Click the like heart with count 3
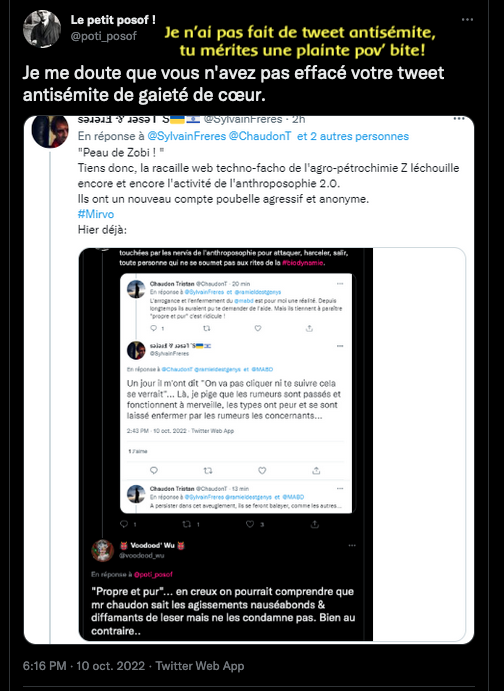504x691 pixels. (x=250, y=524)
